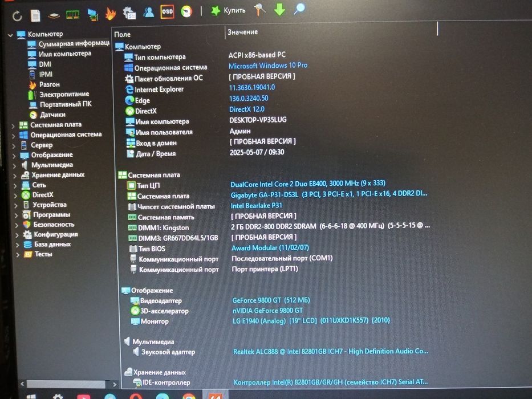This screenshot has width=532, height=399.
Task: Open the Realtek ALC888 audio adapter link
Action: pyautogui.click(x=331, y=352)
